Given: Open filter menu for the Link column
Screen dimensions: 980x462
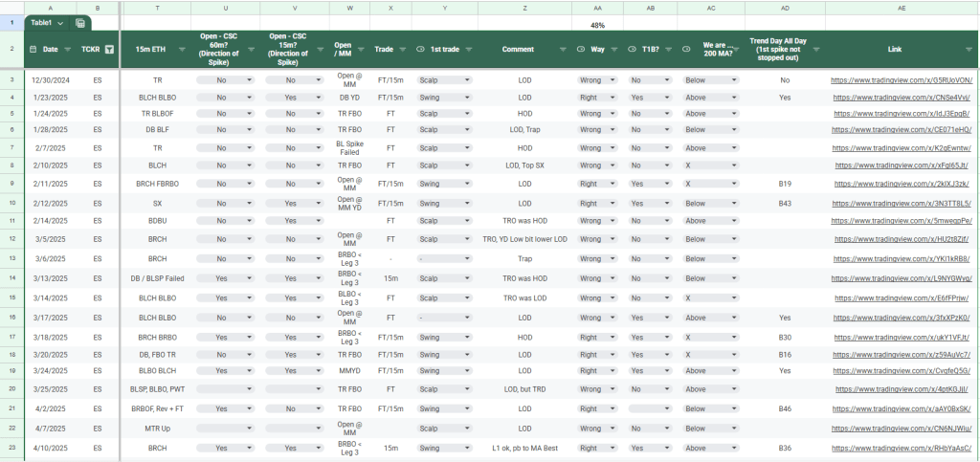Looking at the screenshot, I should point(969,49).
